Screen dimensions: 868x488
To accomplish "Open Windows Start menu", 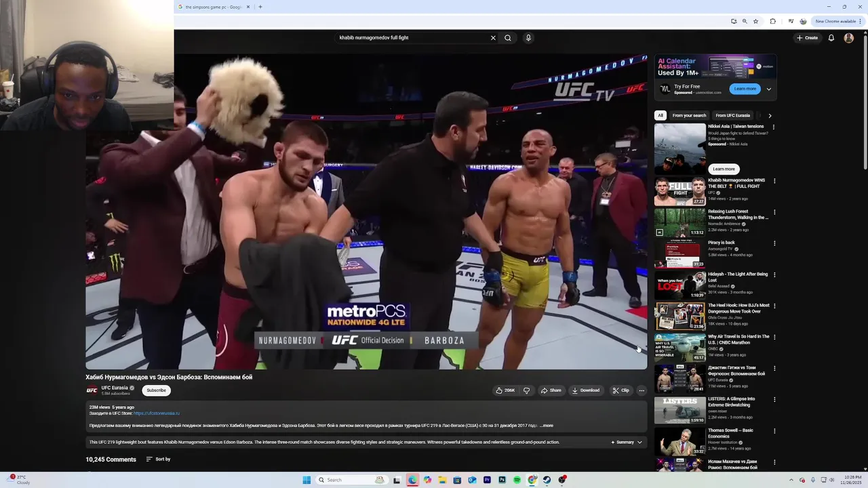I will (307, 480).
